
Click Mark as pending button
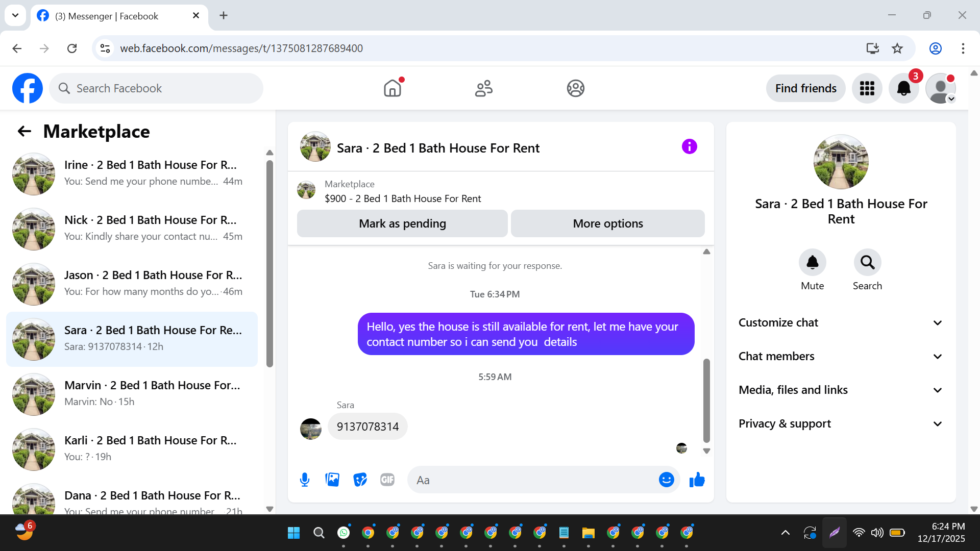(402, 223)
